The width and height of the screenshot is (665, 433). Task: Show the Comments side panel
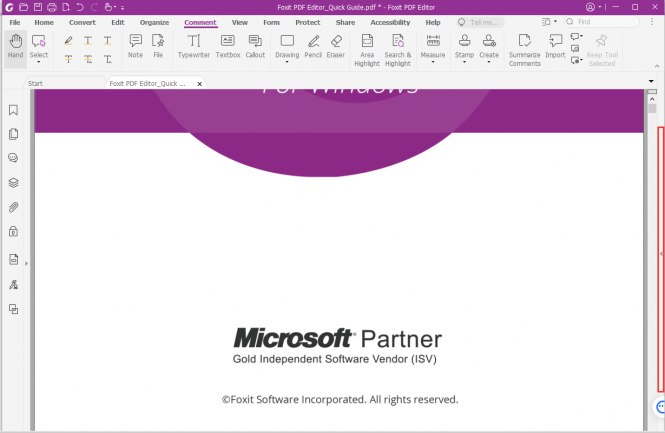click(x=14, y=158)
